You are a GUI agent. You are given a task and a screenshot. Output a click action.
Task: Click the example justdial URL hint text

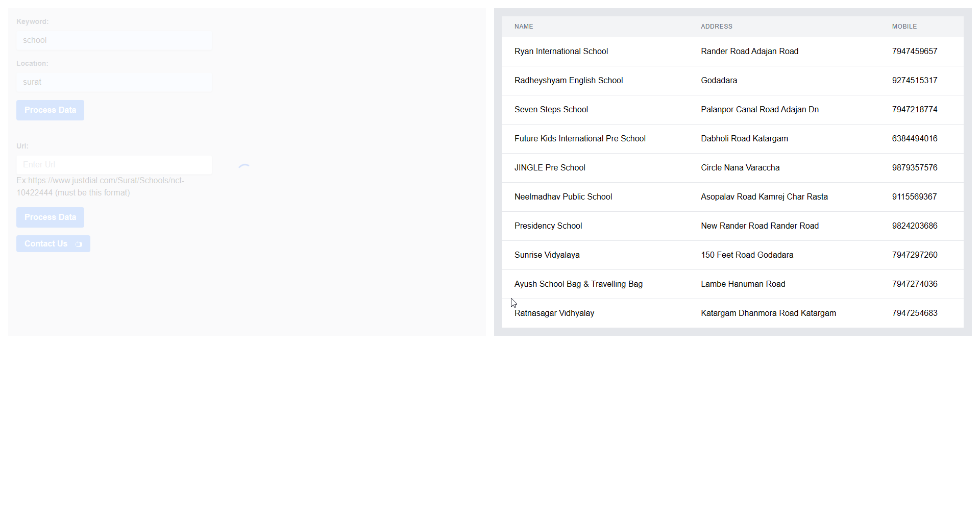(x=100, y=187)
